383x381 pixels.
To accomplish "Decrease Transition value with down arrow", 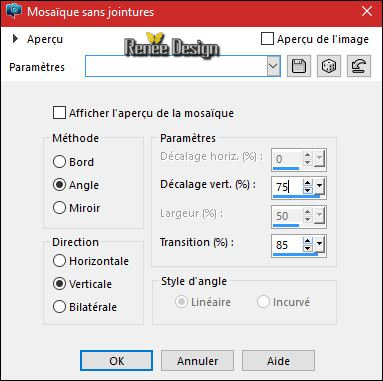I will (x=307, y=248).
